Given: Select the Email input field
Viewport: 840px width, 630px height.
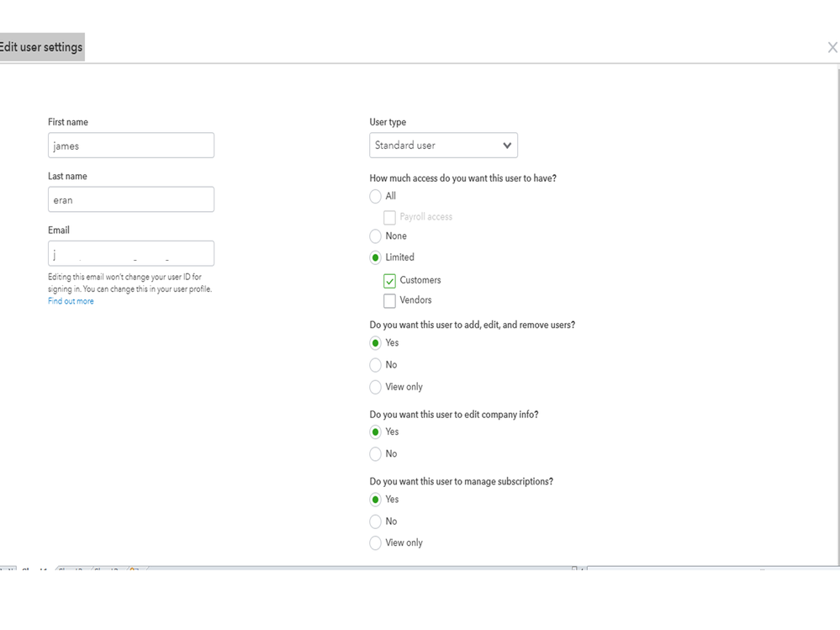Looking at the screenshot, I should [x=130, y=252].
